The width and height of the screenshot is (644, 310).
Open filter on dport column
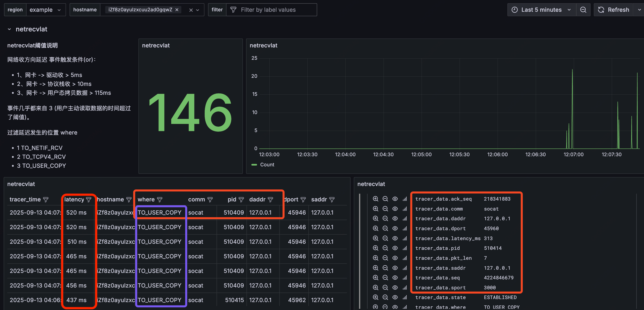tap(303, 200)
